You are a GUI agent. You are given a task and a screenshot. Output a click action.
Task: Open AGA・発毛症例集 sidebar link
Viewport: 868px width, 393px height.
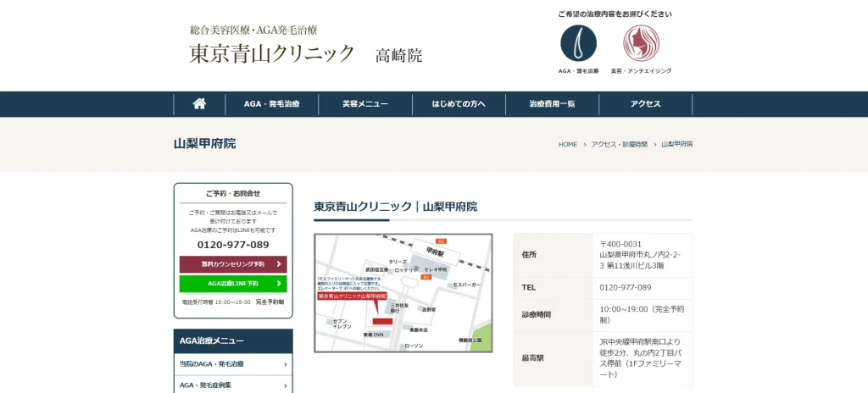233,385
